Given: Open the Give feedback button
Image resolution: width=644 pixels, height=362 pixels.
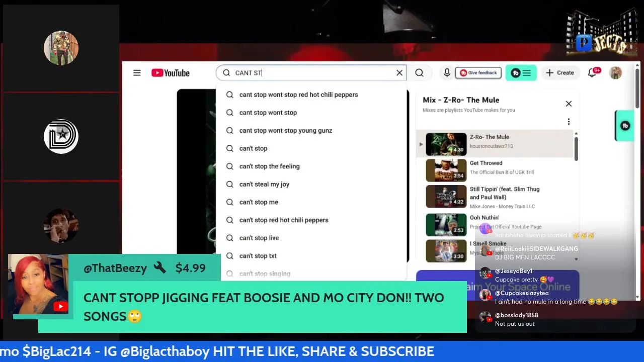Looking at the screenshot, I should [478, 73].
